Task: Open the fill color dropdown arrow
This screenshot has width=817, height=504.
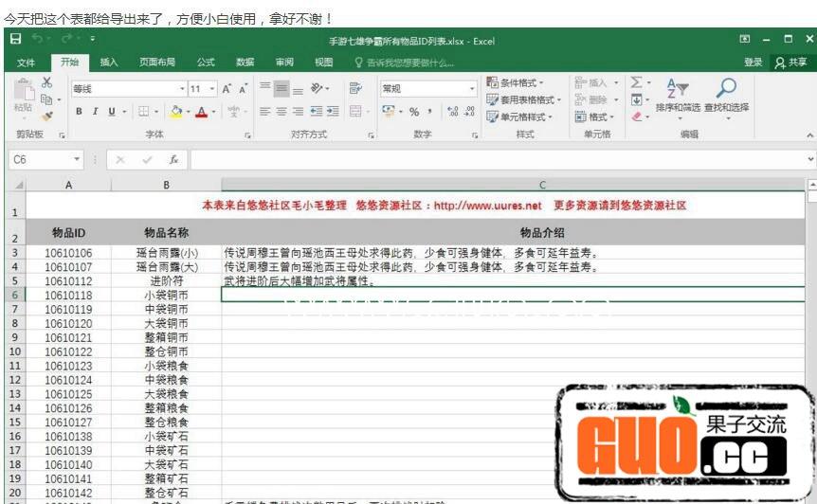Action: [x=188, y=112]
